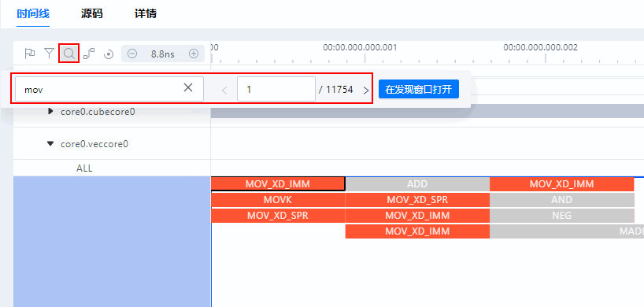Click the circular reset view icon
The image size is (644, 307).
(x=109, y=54)
